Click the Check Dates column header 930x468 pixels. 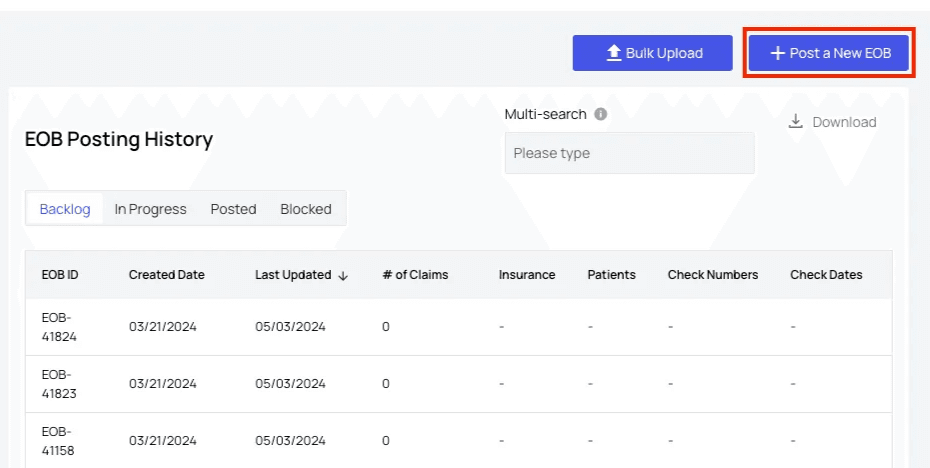(826, 275)
